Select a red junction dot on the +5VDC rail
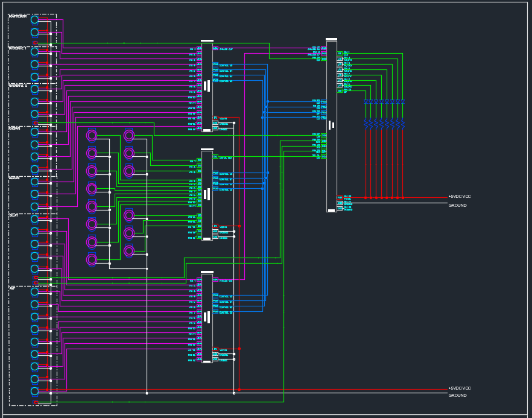This screenshot has width=532, height=418. tap(365, 197)
